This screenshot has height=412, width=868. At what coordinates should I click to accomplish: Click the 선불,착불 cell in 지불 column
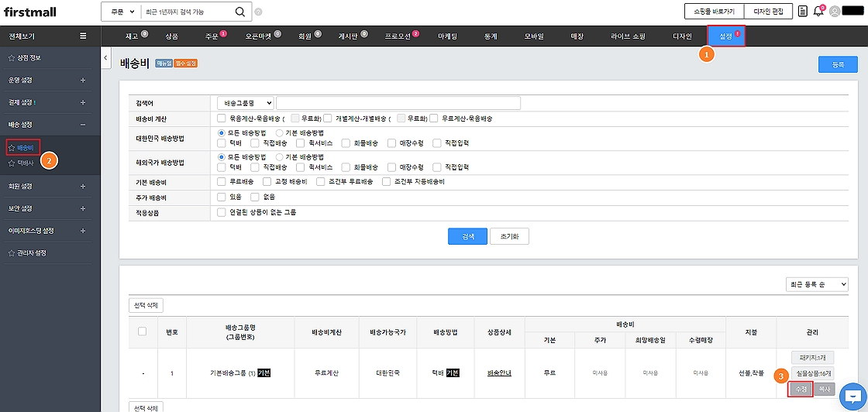point(751,373)
